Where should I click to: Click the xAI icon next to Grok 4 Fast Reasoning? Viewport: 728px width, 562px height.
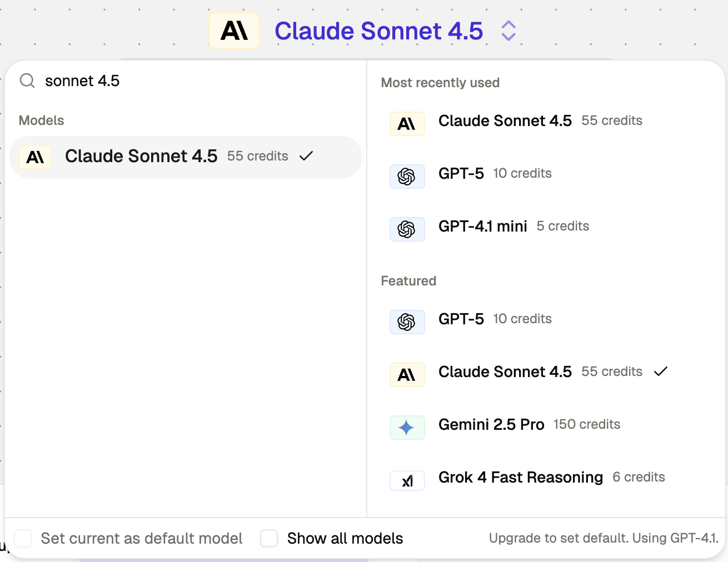[x=407, y=481]
